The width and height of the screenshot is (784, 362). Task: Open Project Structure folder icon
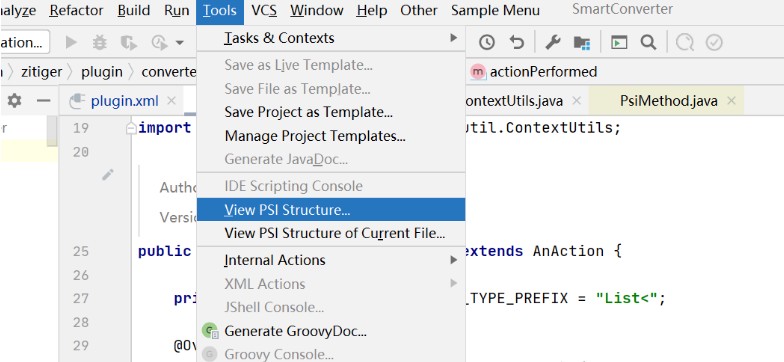pyautogui.click(x=582, y=43)
